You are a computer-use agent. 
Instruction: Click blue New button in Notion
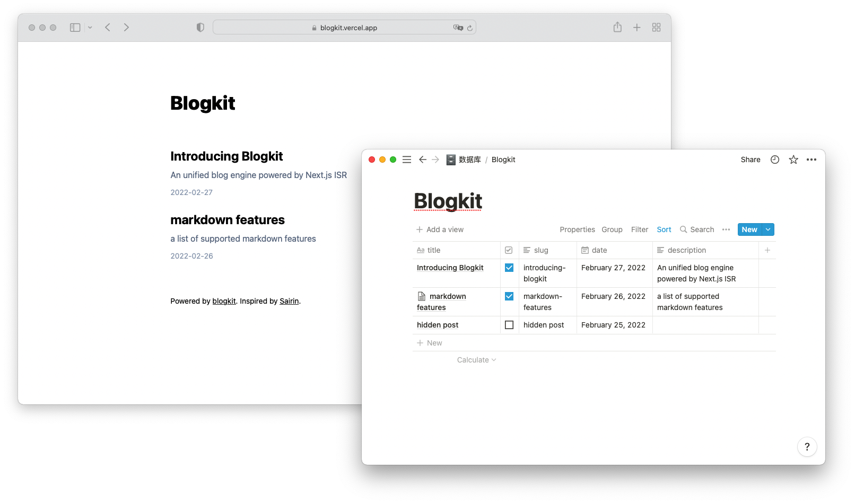click(749, 229)
